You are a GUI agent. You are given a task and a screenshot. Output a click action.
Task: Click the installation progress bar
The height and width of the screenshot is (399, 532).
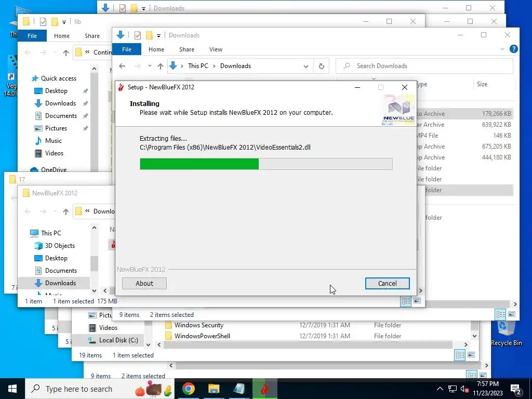point(266,164)
